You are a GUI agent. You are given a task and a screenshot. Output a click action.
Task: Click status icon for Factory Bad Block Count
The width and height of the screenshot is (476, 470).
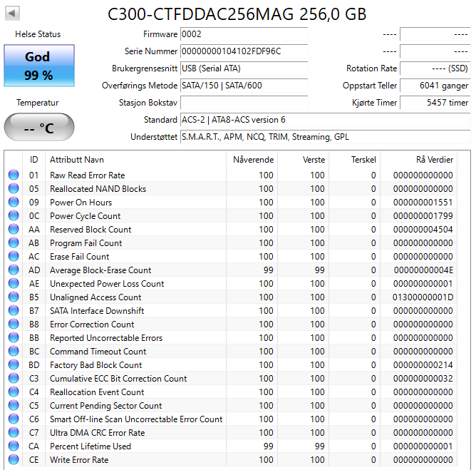[x=14, y=365]
